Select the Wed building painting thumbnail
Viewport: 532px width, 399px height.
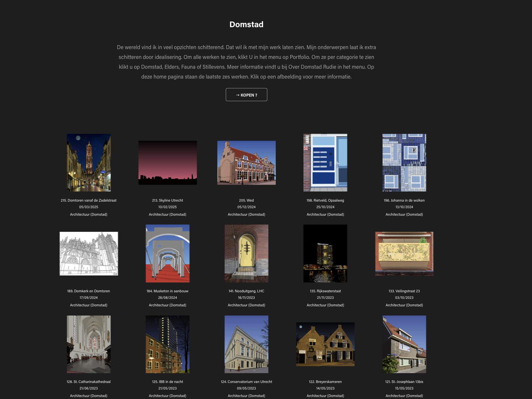(x=246, y=163)
